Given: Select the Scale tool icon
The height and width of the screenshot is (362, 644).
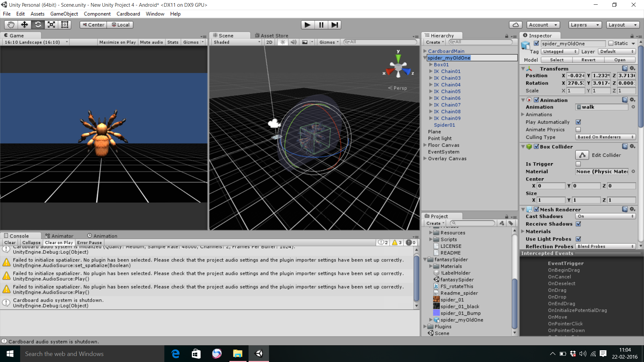Looking at the screenshot, I should tap(51, 25).
